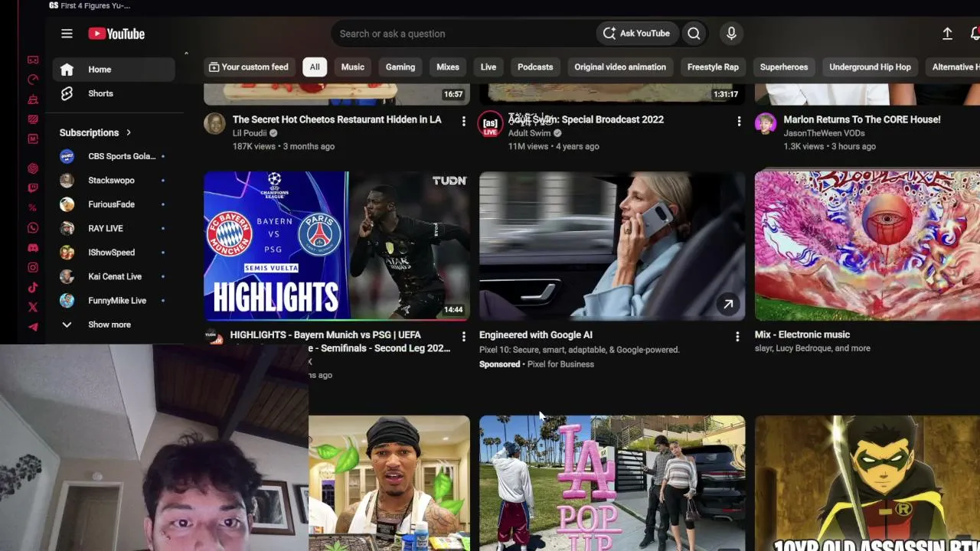Click the percent sign icon in sidebar

33,208
